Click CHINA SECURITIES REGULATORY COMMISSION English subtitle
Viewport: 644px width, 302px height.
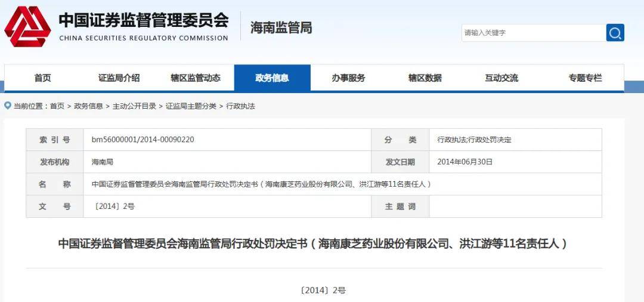click(x=143, y=38)
